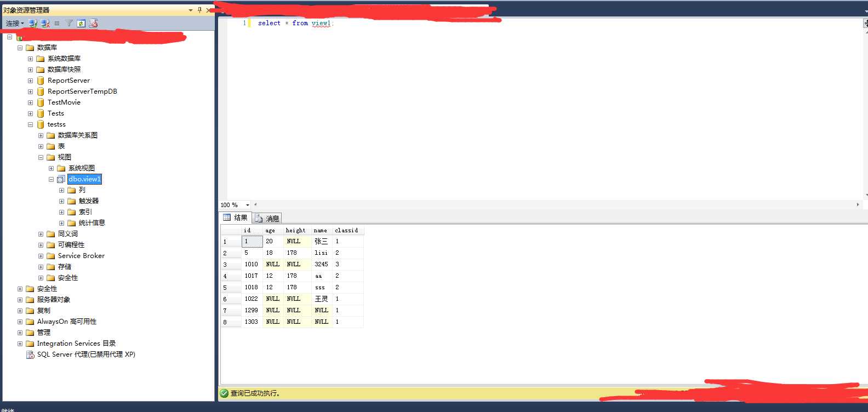This screenshot has height=412, width=868.
Task: Click the disconnect server icon
Action: (x=45, y=23)
